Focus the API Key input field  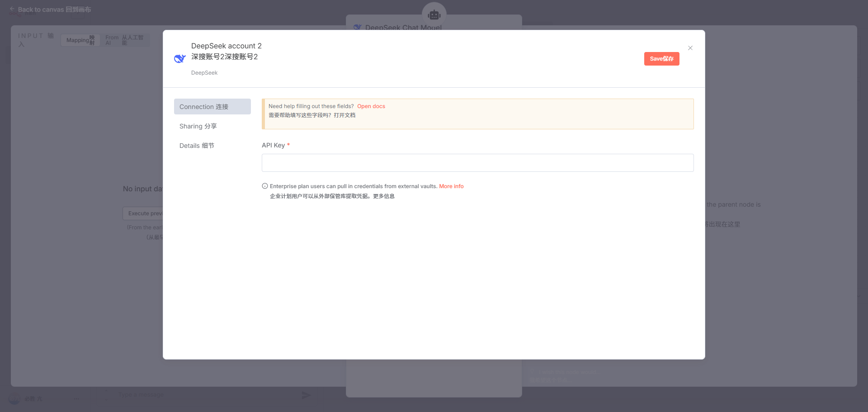coord(477,163)
